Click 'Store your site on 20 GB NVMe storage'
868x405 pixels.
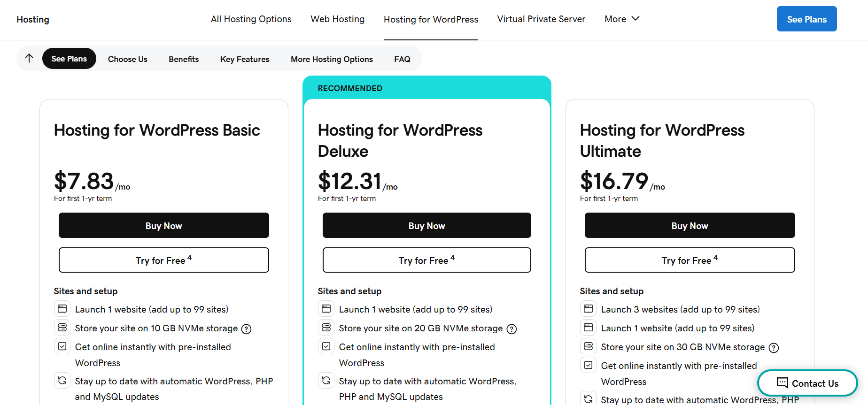click(x=421, y=328)
